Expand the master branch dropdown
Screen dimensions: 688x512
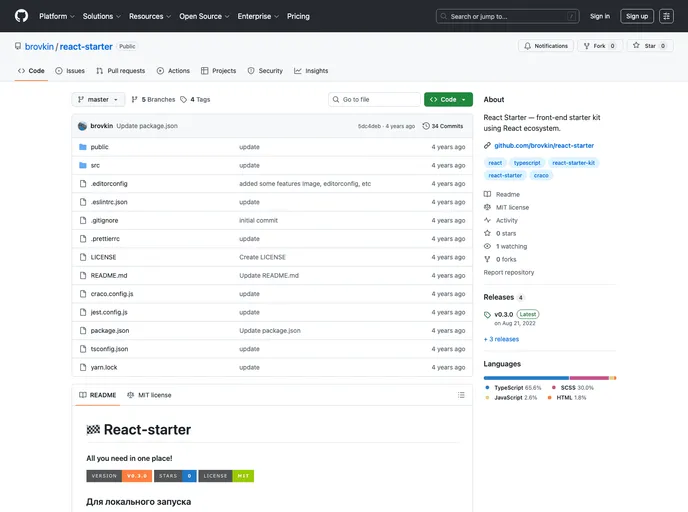pyautogui.click(x=99, y=100)
